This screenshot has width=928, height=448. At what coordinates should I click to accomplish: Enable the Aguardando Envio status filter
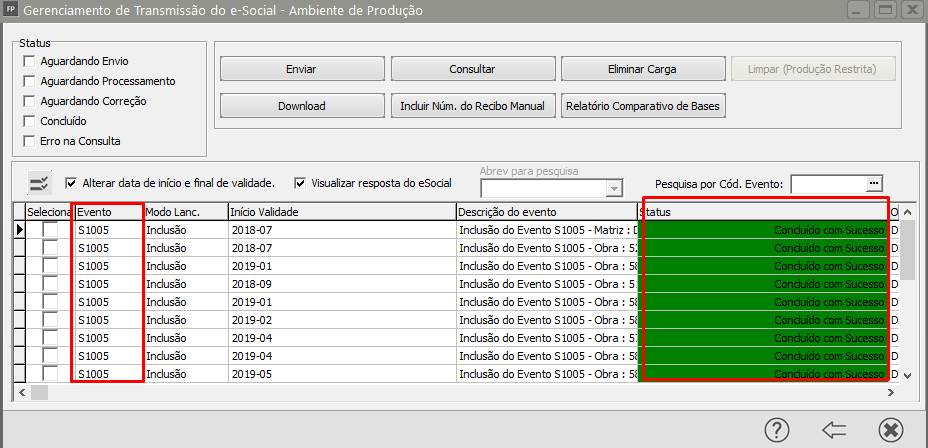pos(29,62)
